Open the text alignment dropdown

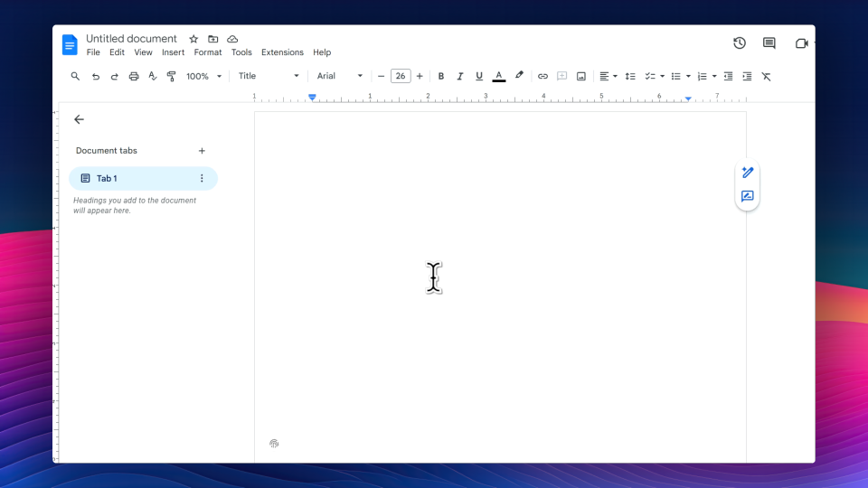[608, 76]
